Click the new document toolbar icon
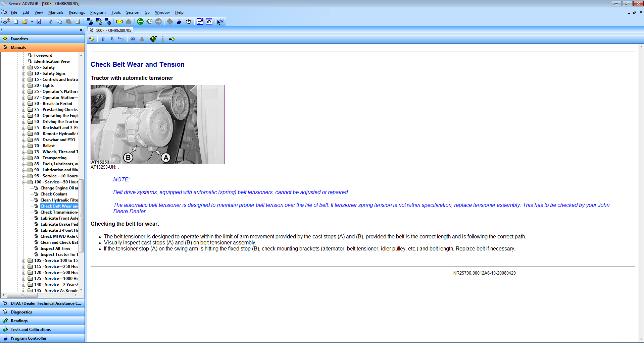This screenshot has height=343, width=644. click(16, 21)
